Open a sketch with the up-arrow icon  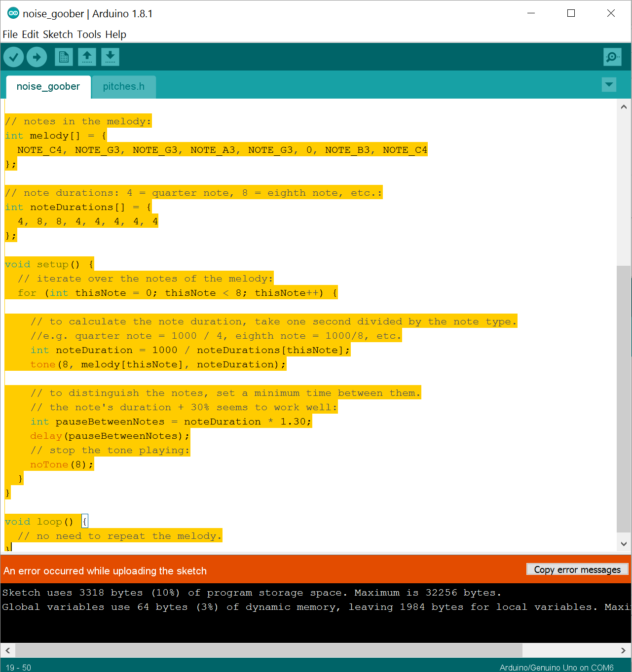click(87, 57)
